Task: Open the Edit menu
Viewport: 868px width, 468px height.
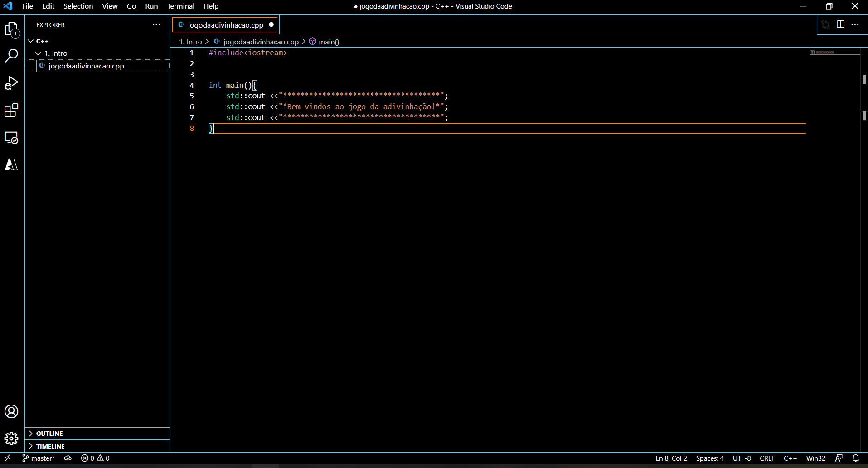Action: pos(48,6)
